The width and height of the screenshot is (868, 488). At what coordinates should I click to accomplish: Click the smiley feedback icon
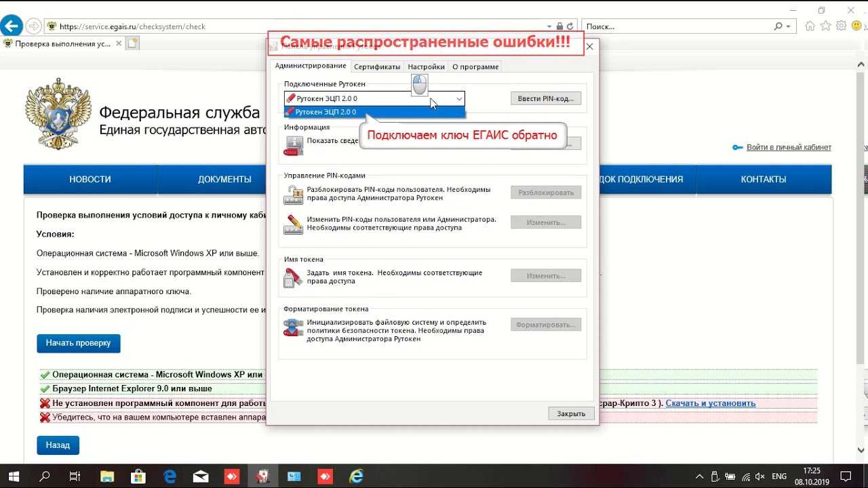click(856, 26)
